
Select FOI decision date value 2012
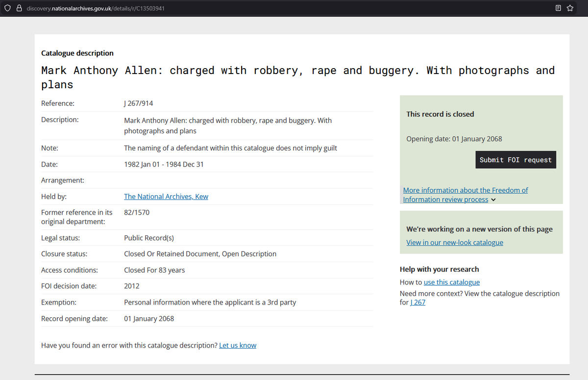pos(132,286)
